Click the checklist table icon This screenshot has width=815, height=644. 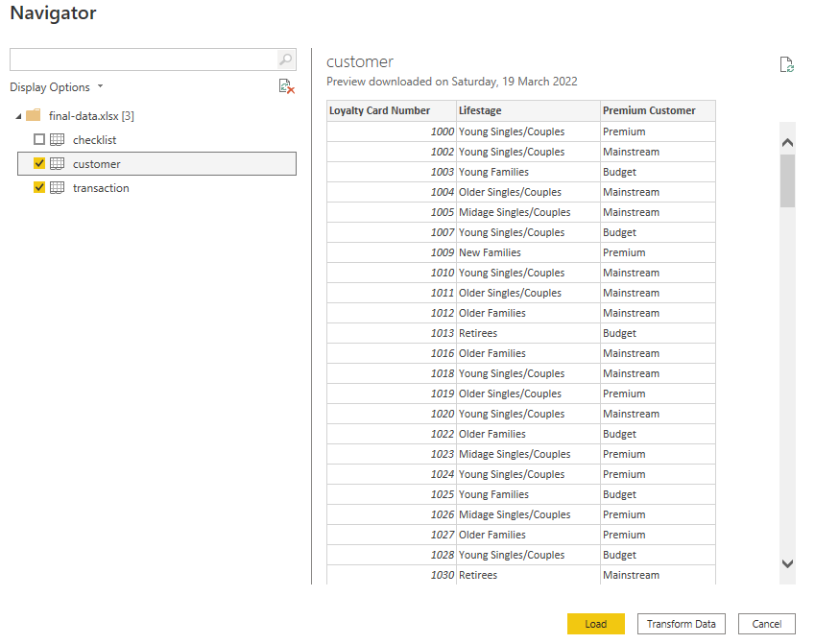[58, 140]
